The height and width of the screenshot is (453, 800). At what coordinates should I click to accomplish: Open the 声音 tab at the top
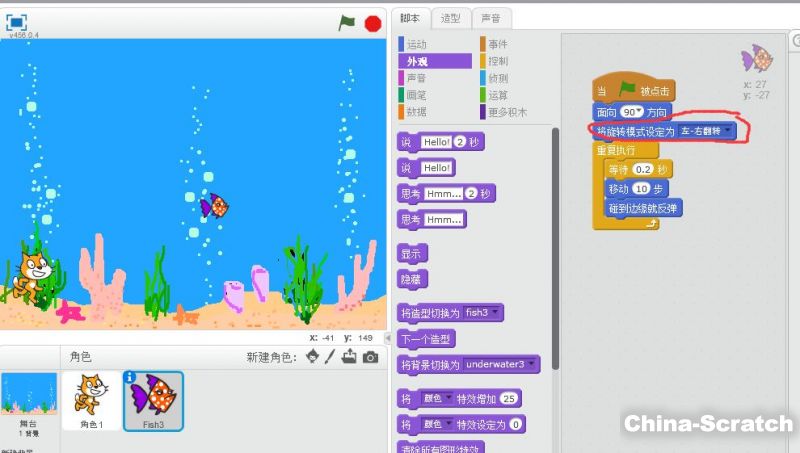(490, 18)
